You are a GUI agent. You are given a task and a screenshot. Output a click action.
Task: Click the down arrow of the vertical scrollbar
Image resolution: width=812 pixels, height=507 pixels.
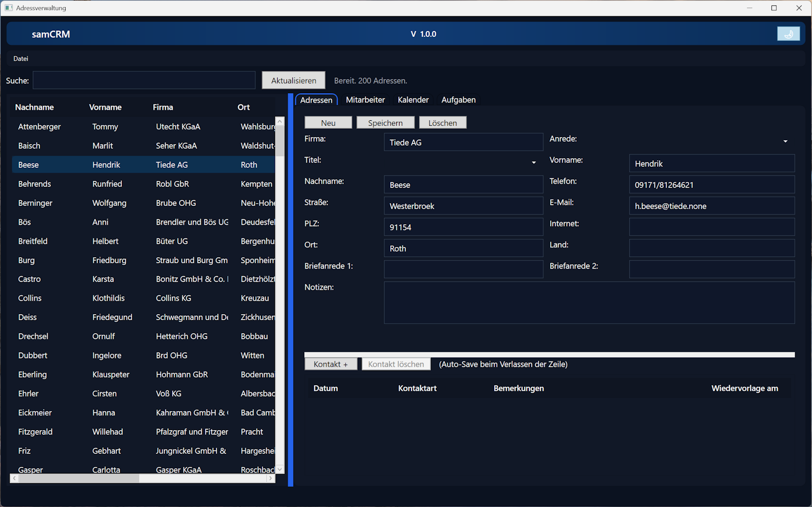[x=279, y=468]
